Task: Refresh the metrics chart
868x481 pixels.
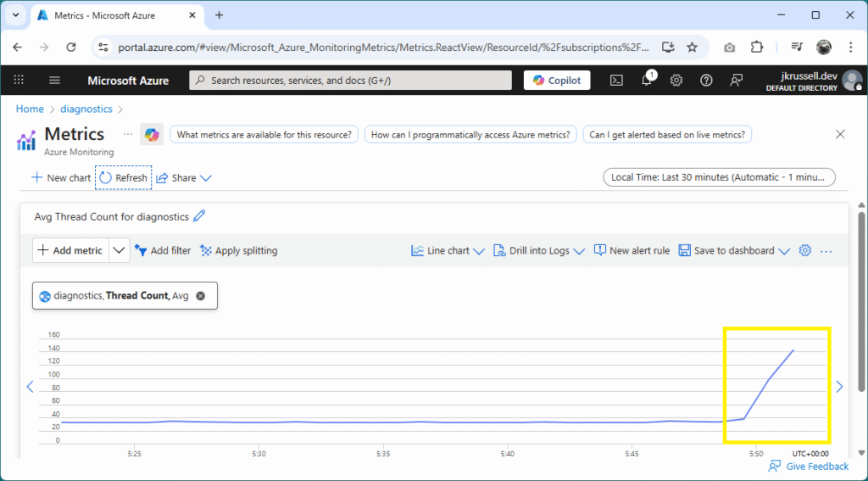Action: 124,178
